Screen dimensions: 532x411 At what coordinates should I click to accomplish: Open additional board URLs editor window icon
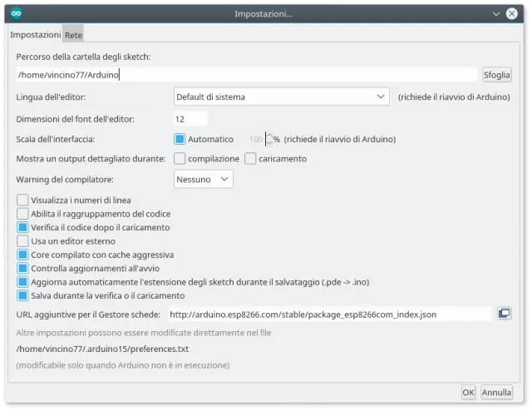tap(505, 313)
